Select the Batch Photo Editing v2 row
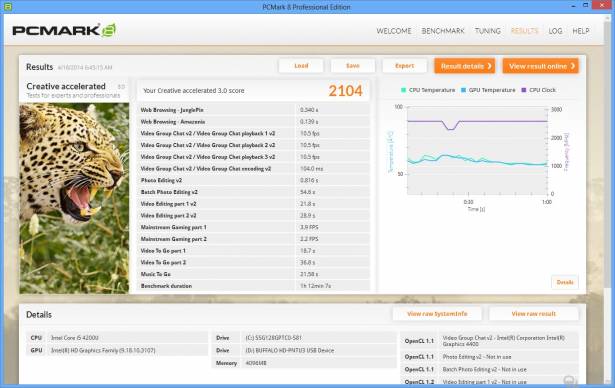The height and width of the screenshot is (388, 615). click(253, 192)
